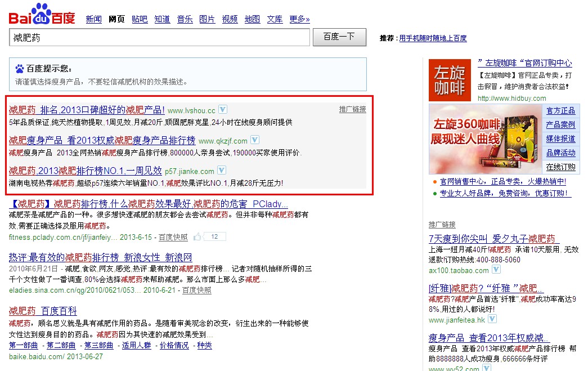Click 推广链接 label in right sidebar

(x=442, y=225)
